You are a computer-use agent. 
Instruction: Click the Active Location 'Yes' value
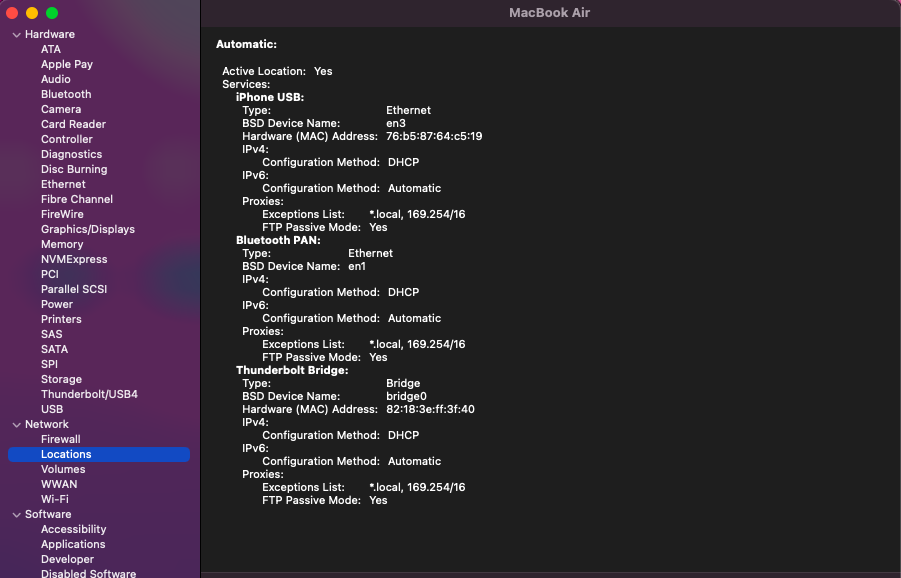point(323,71)
